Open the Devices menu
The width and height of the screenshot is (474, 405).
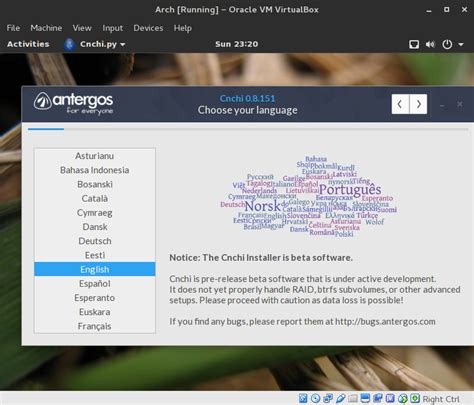click(x=148, y=28)
